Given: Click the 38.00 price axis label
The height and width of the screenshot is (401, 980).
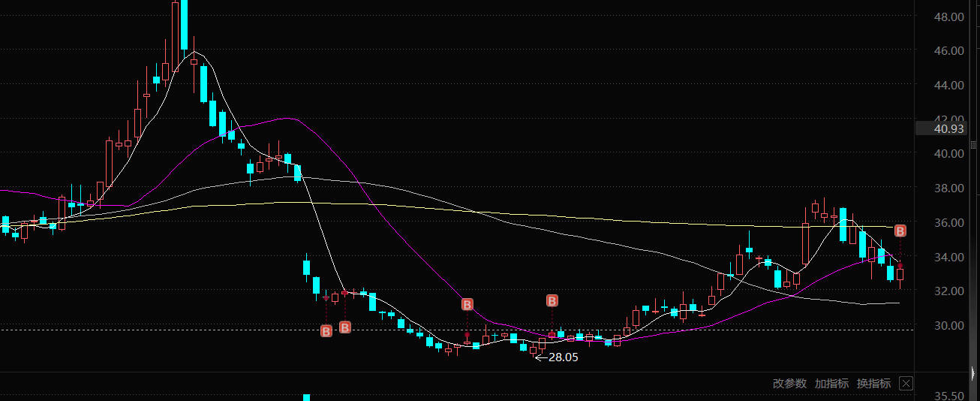Looking at the screenshot, I should pyautogui.click(x=949, y=188).
